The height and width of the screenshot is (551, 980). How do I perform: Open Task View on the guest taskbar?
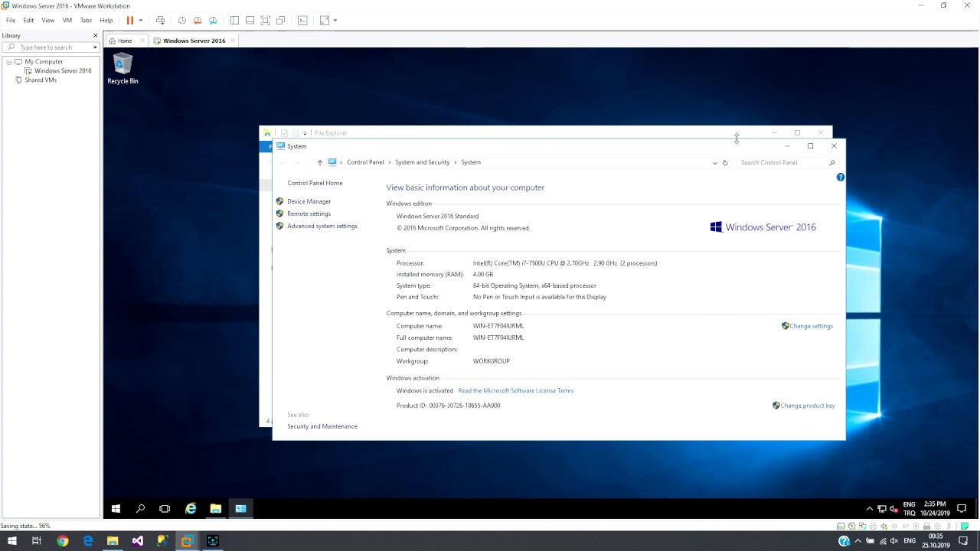coord(165,508)
